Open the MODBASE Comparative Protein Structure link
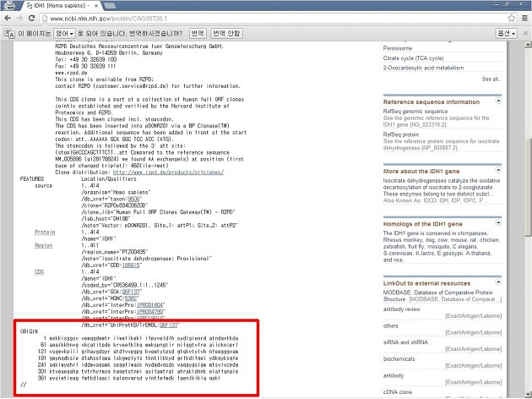Screen dimensions: 532x399 tap(437, 296)
